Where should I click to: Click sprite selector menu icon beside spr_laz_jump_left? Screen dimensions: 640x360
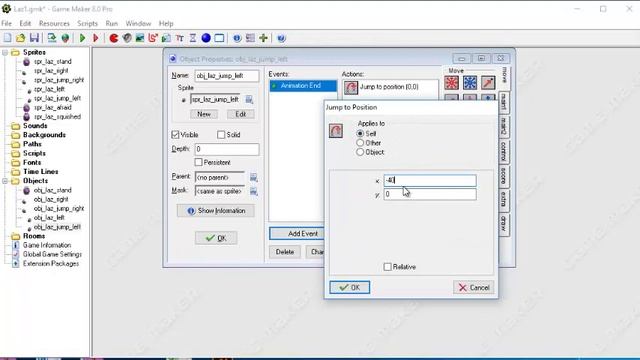(x=249, y=99)
